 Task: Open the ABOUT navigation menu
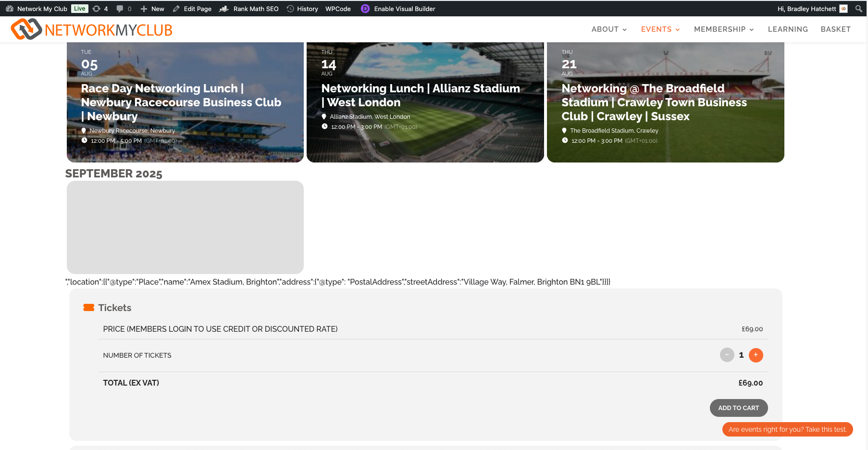pyautogui.click(x=605, y=29)
